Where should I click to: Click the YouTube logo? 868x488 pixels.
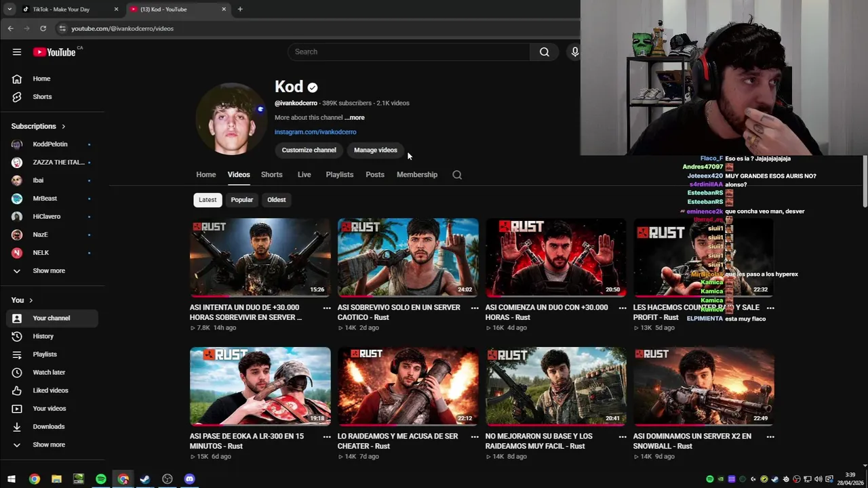tap(54, 52)
